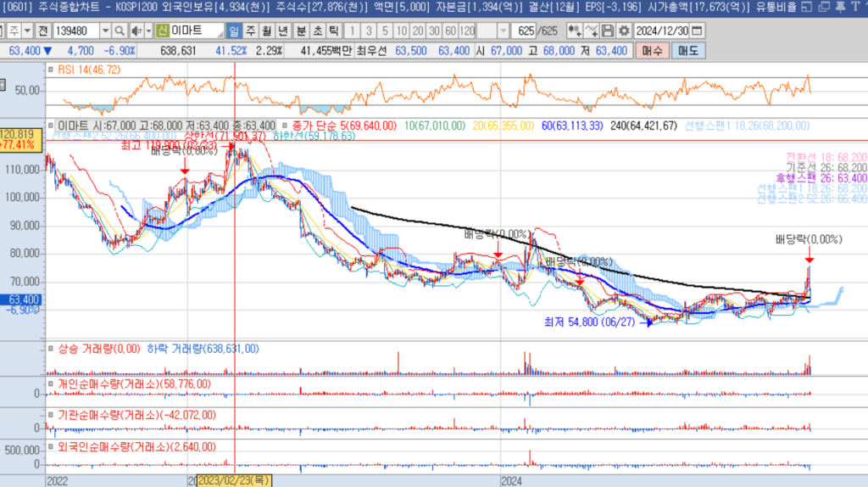Click the speaker sound alert icon
The height and width of the screenshot is (487, 868).
136,31
